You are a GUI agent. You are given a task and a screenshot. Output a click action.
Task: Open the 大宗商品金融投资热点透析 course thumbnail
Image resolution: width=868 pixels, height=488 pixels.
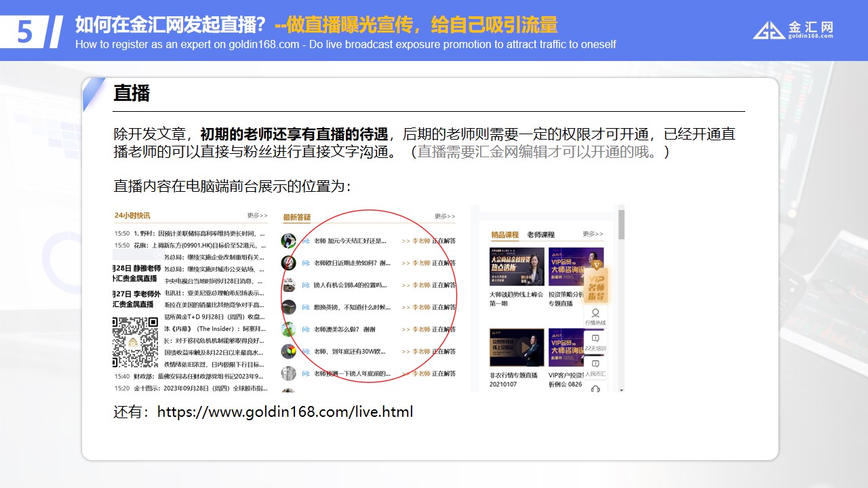[x=517, y=266]
